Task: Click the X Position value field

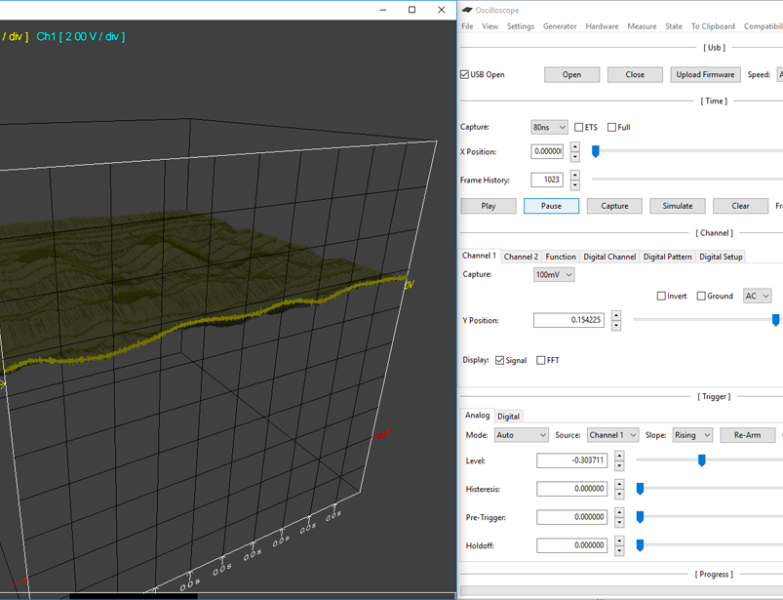Action: pos(547,151)
